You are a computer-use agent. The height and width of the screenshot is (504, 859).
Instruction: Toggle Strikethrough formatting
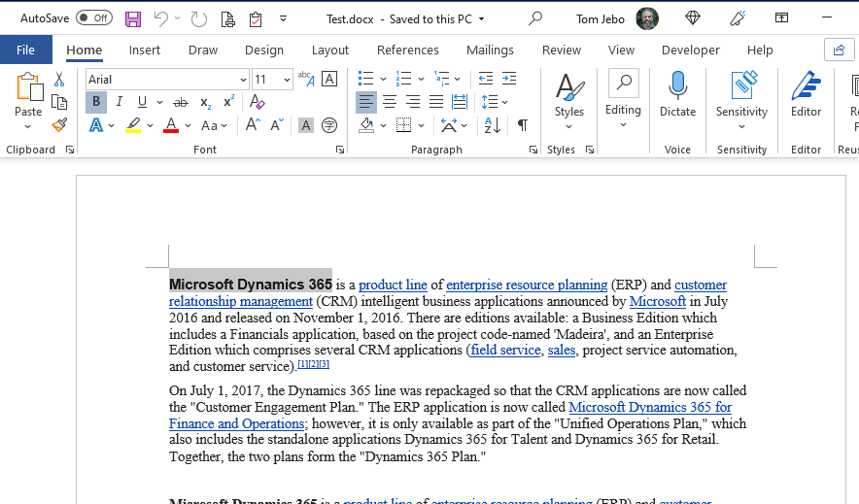(x=180, y=102)
